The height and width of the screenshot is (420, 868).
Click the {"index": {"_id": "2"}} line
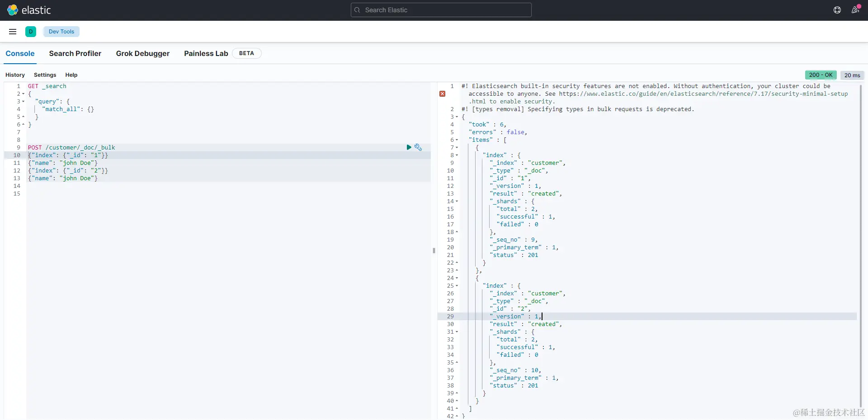pos(68,171)
